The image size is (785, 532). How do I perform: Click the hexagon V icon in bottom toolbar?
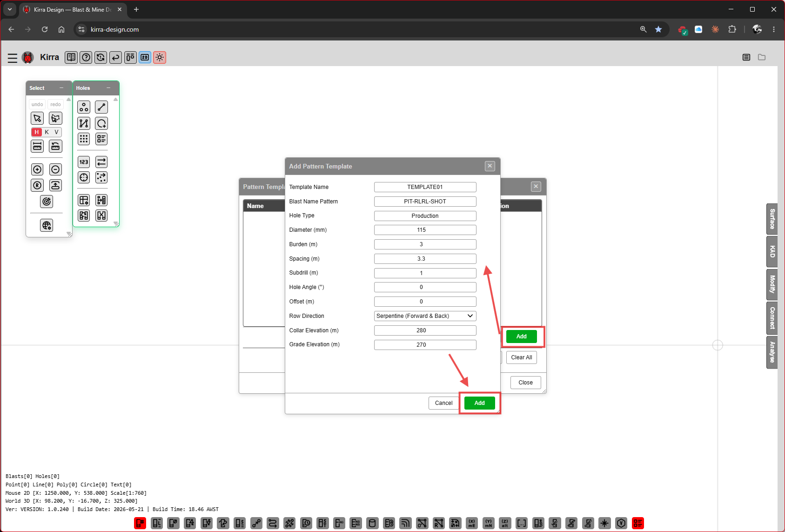click(x=621, y=523)
